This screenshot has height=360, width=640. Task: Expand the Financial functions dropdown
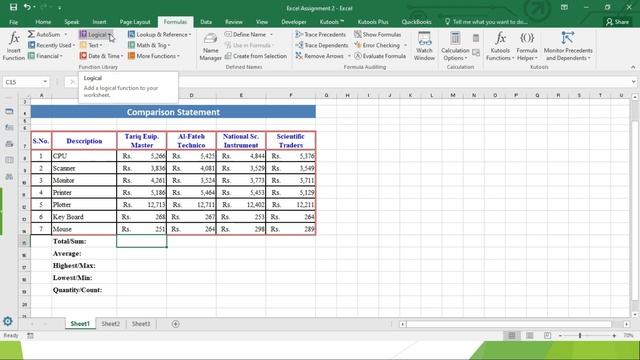pyautogui.click(x=45, y=56)
